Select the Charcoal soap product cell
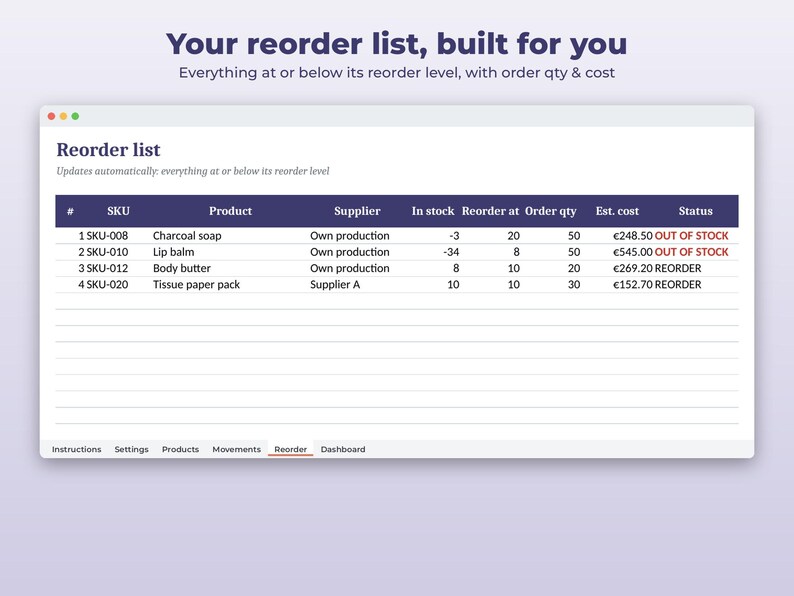Viewport: 794px width, 596px height. point(187,235)
